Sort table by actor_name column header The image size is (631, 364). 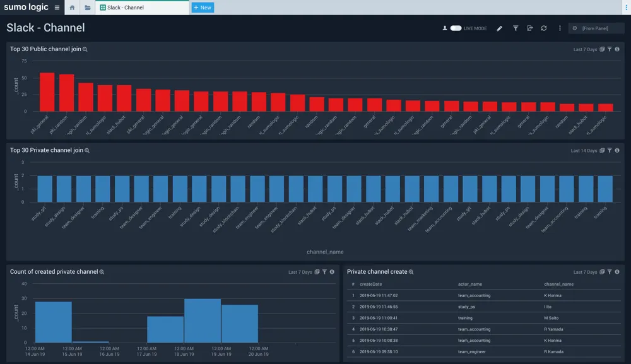(x=470, y=284)
